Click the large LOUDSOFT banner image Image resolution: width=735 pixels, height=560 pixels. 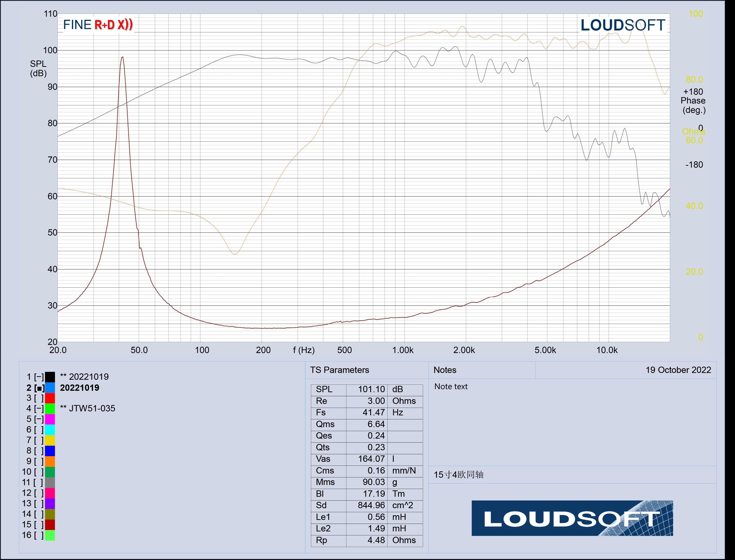point(572,518)
